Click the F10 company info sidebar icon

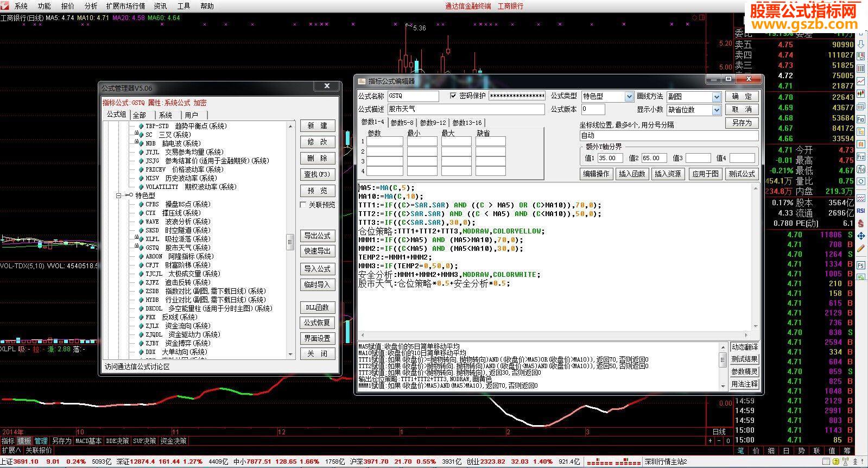coord(861,119)
